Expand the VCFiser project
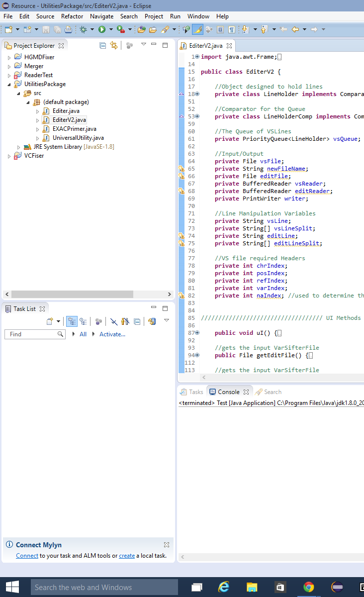This screenshot has width=364, height=597. (x=9, y=156)
